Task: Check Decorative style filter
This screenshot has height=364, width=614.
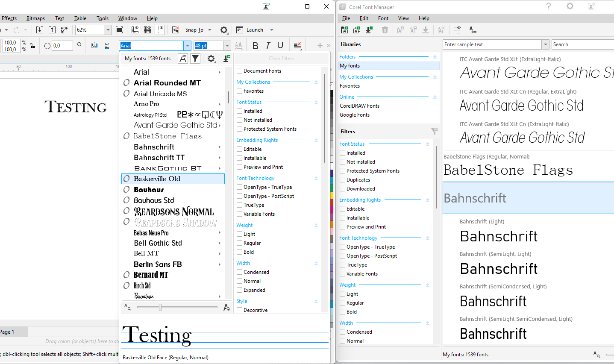Action: (x=240, y=310)
